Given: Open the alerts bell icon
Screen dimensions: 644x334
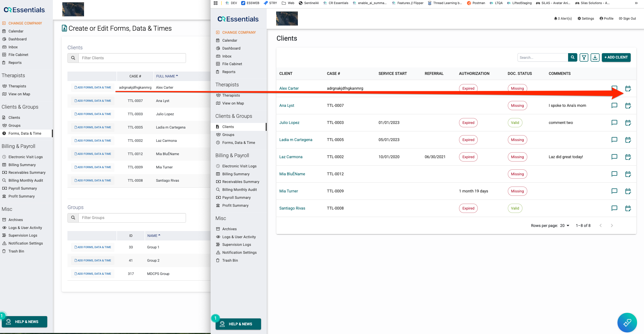Looking at the screenshot, I should 555,18.
